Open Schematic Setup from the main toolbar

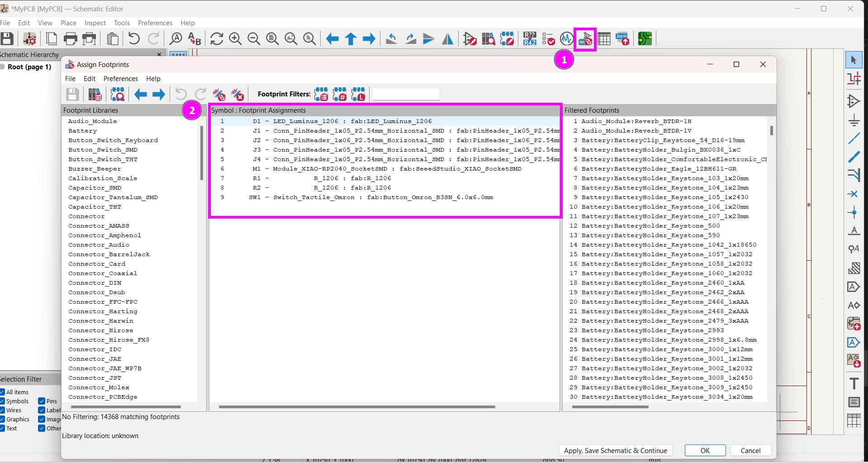click(x=30, y=39)
